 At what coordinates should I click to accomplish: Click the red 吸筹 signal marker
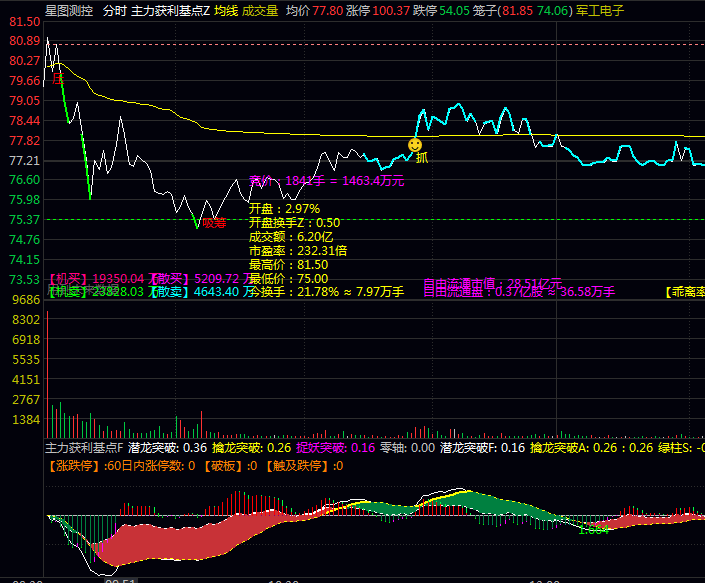click(x=214, y=223)
